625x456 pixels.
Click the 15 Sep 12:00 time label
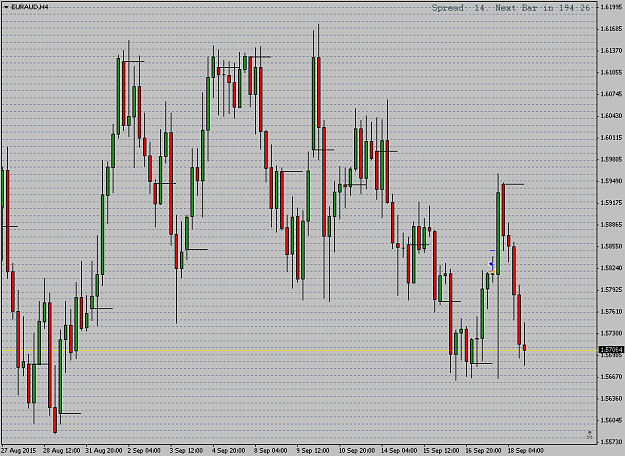(442, 451)
